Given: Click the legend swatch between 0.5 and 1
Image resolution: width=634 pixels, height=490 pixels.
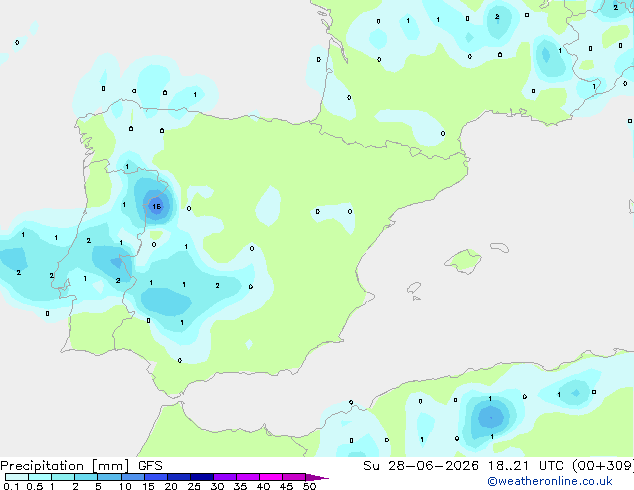Looking at the screenshot, I should (x=40, y=477).
